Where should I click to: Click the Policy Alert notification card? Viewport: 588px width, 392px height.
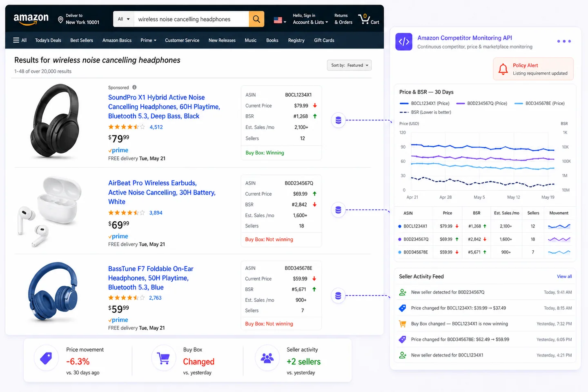533,69
